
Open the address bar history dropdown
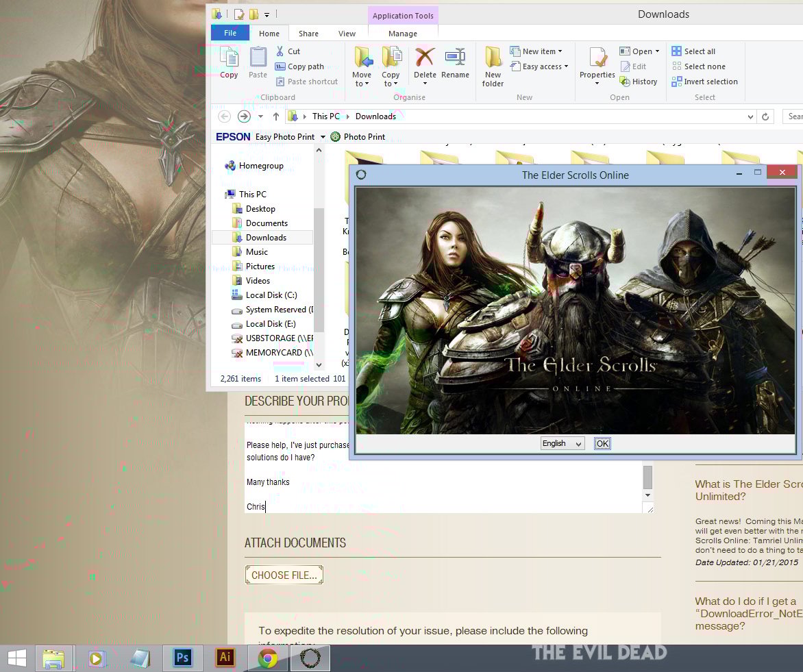[x=750, y=116]
